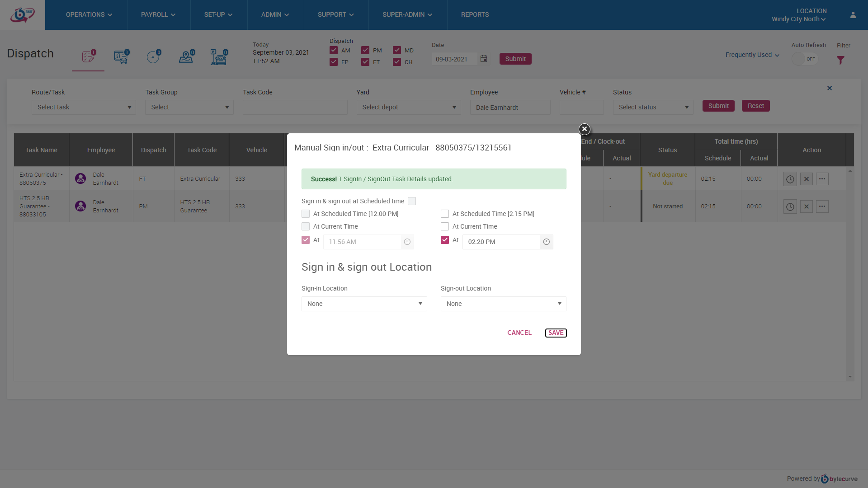Click CANCEL in the dialog

click(x=519, y=333)
